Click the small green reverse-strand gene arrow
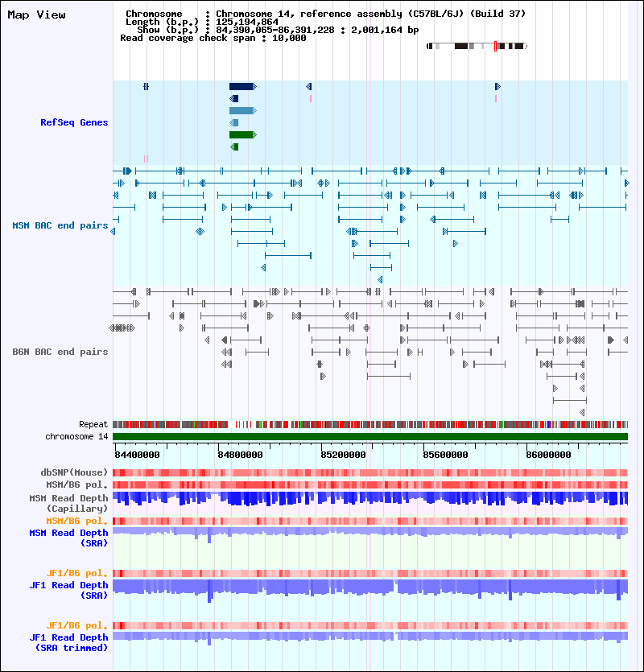 pyautogui.click(x=234, y=147)
